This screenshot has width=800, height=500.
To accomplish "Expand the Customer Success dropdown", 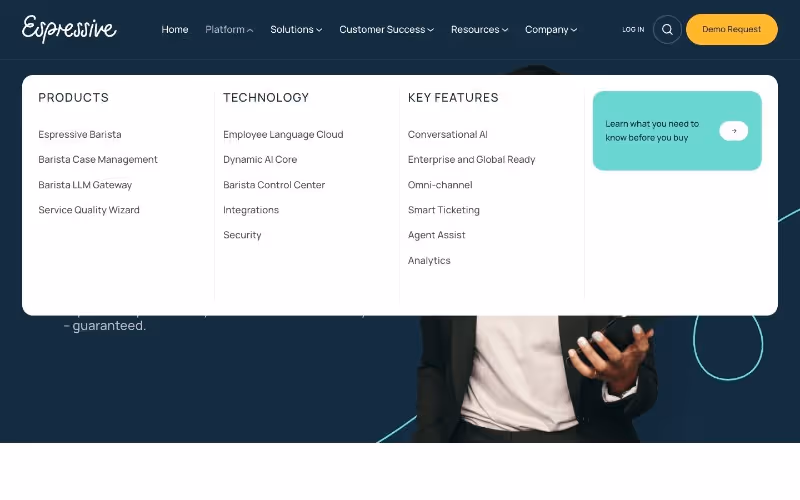I will (x=386, y=30).
